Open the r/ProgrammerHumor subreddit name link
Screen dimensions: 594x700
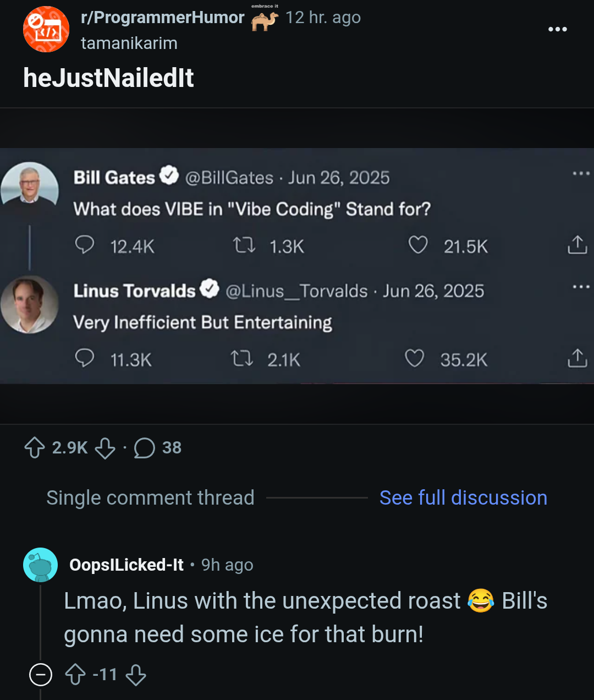pos(162,18)
